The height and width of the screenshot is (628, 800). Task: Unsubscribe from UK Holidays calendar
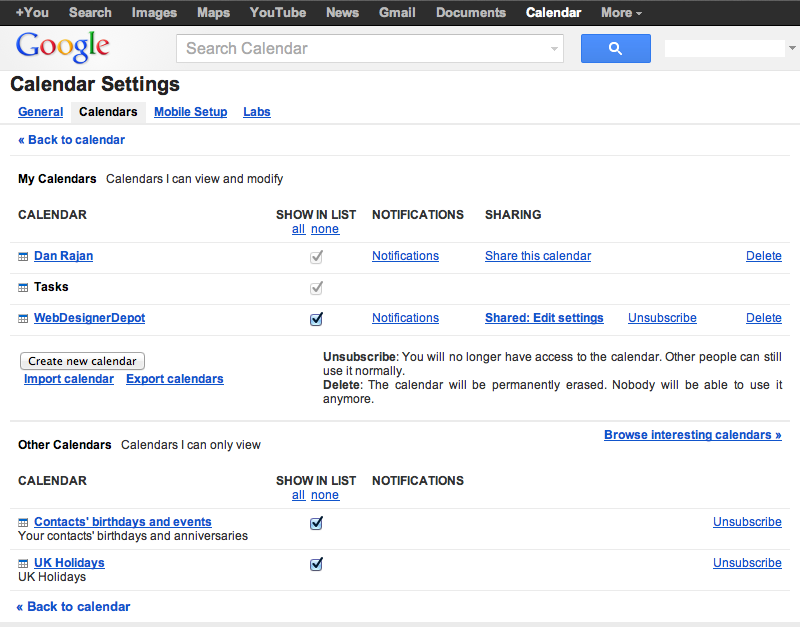(747, 563)
